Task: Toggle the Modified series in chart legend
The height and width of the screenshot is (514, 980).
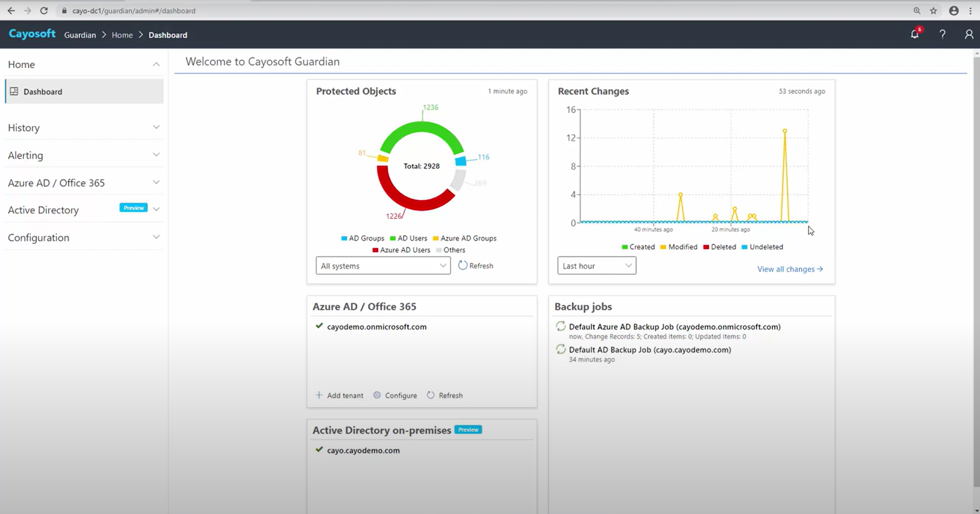Action: (x=678, y=247)
